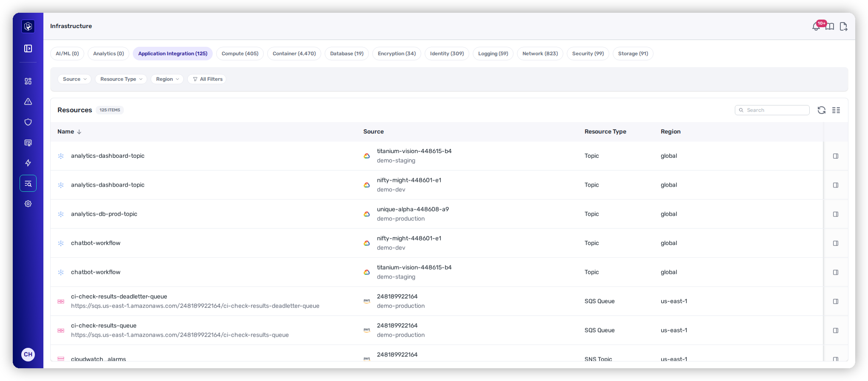The height and width of the screenshot is (381, 868).
Task: Click the Region column header
Action: [x=671, y=132]
